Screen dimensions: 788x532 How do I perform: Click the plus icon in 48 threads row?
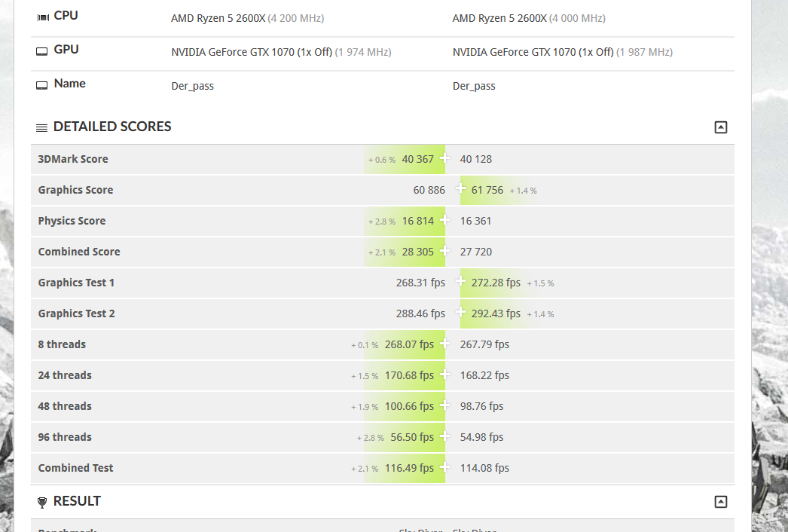[x=444, y=405]
